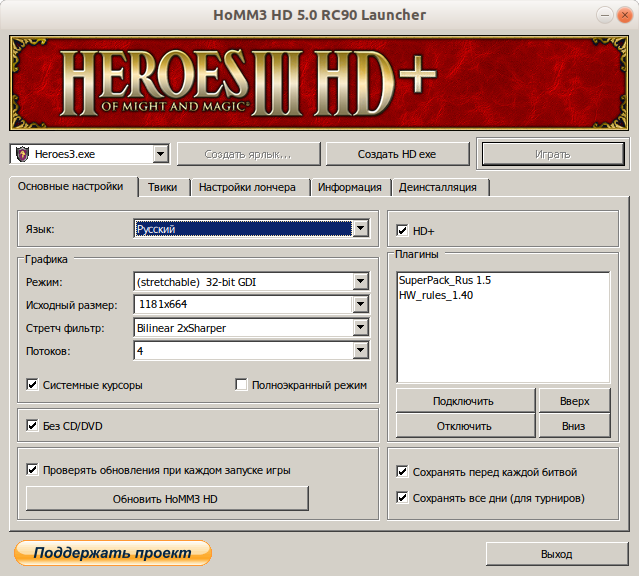Image resolution: width=639 pixels, height=576 pixels.
Task: Open the Режим graphics mode dropdown
Action: pos(361,281)
